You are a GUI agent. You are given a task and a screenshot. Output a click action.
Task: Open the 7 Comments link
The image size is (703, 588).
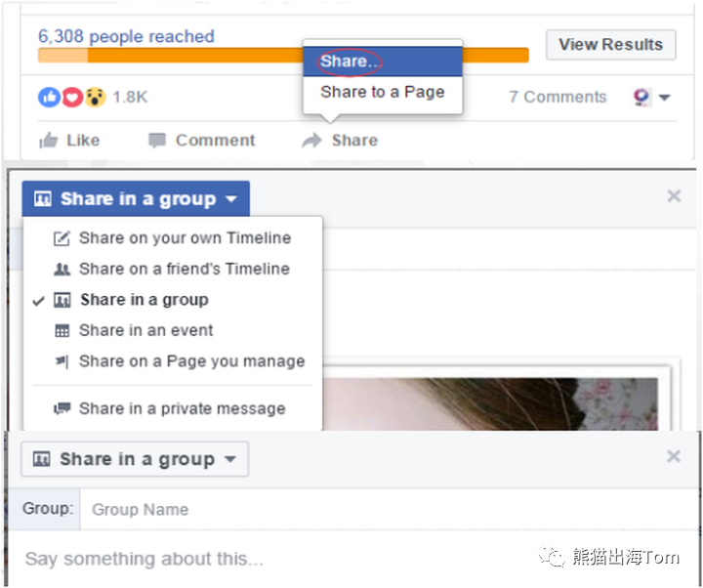558,97
